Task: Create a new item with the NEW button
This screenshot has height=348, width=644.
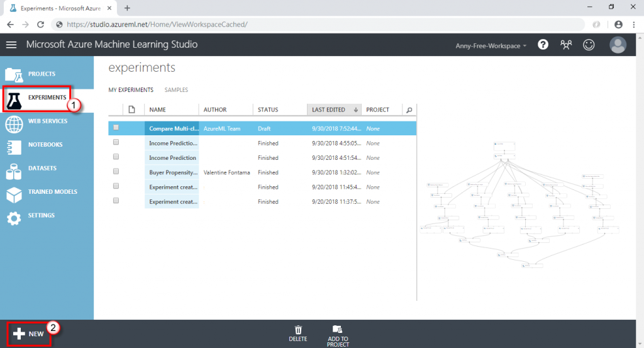Action: (28, 334)
